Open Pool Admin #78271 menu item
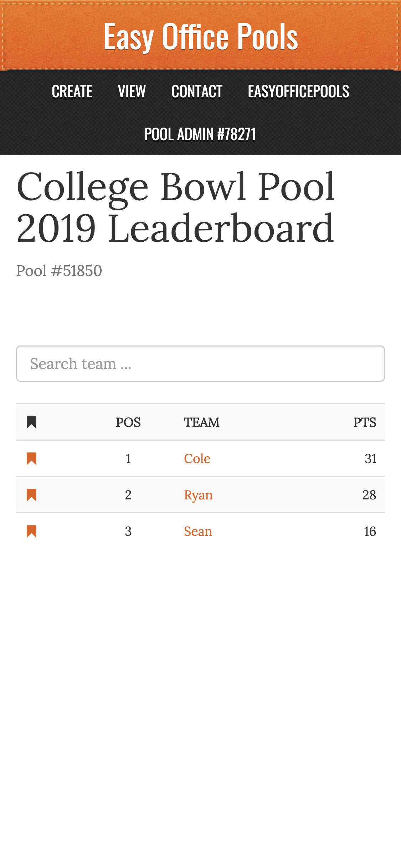401x868 pixels. tap(200, 134)
